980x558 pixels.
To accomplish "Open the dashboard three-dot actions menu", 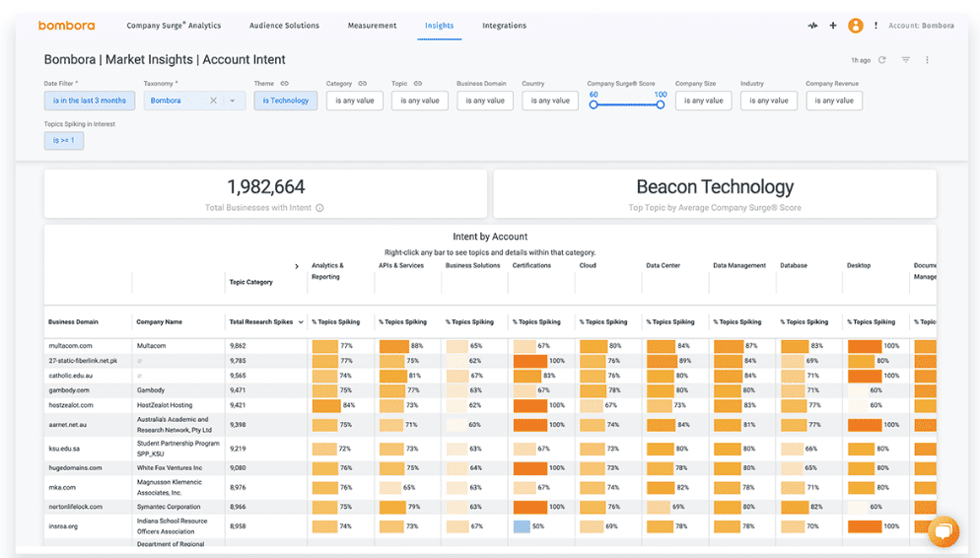I will 927,60.
